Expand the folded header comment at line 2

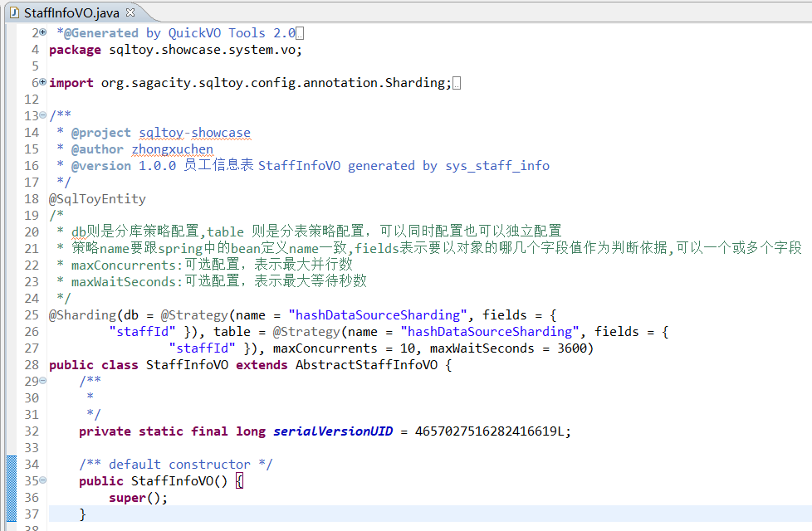point(43,32)
